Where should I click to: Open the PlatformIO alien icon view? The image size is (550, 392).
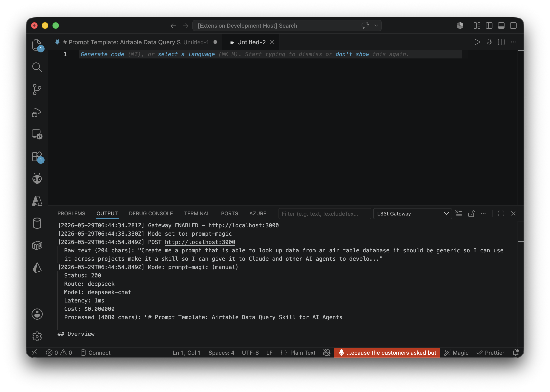coord(37,179)
